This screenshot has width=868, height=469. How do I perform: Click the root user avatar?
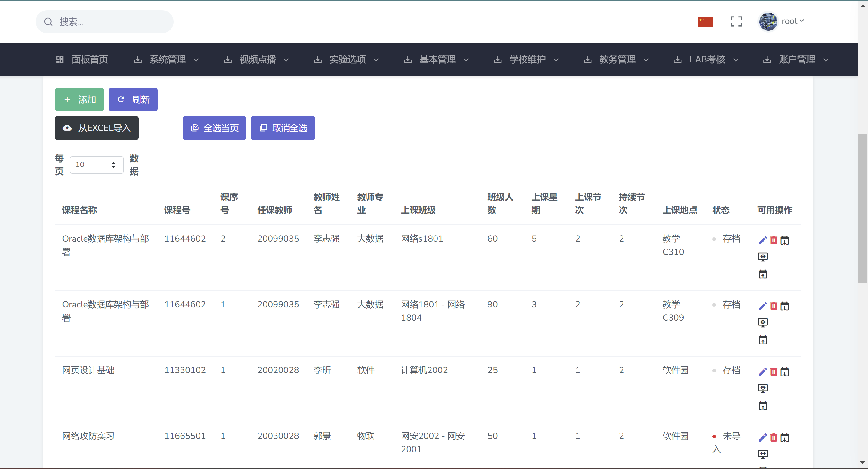[768, 21]
